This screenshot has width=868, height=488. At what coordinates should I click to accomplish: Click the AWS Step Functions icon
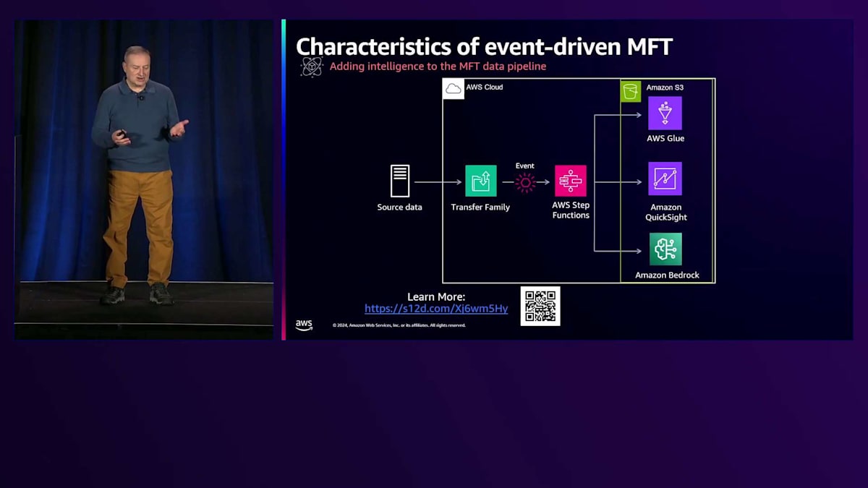pyautogui.click(x=571, y=181)
